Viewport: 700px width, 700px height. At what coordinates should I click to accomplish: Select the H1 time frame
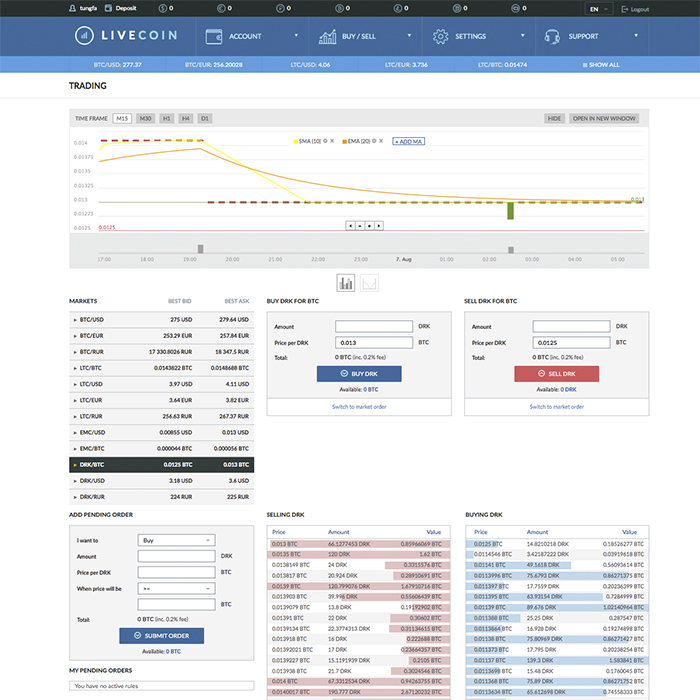[167, 118]
